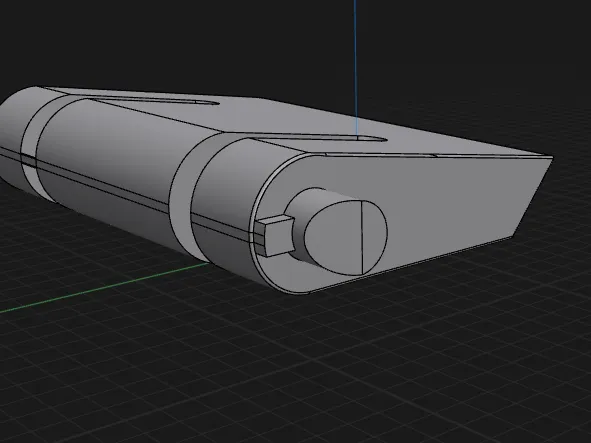Click the dark empty background above the model

coord(188,41)
